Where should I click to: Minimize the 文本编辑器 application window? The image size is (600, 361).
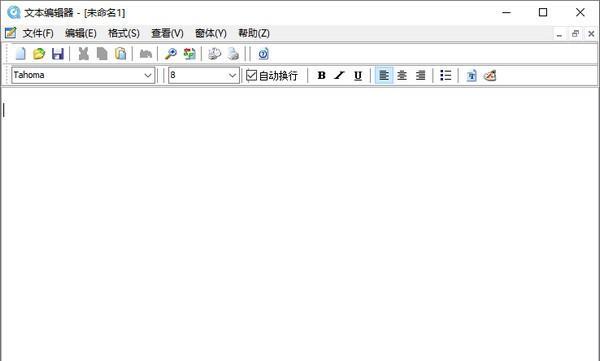(x=507, y=12)
